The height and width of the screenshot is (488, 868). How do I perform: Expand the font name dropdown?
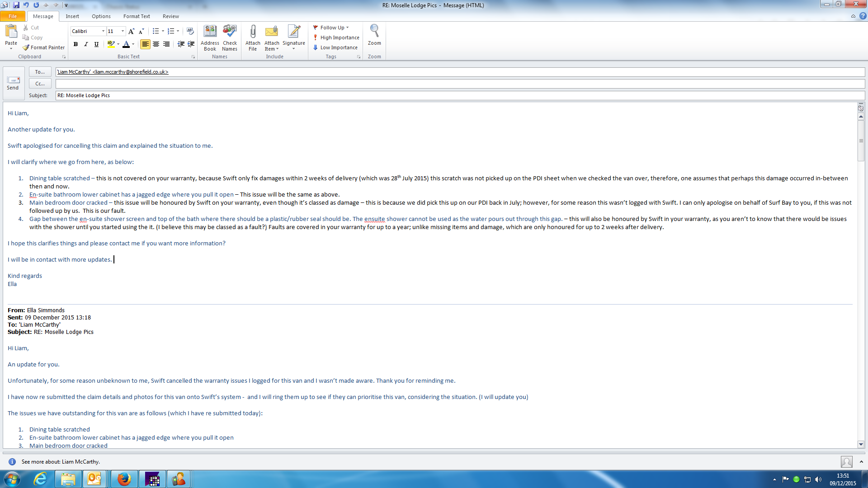[x=103, y=31]
